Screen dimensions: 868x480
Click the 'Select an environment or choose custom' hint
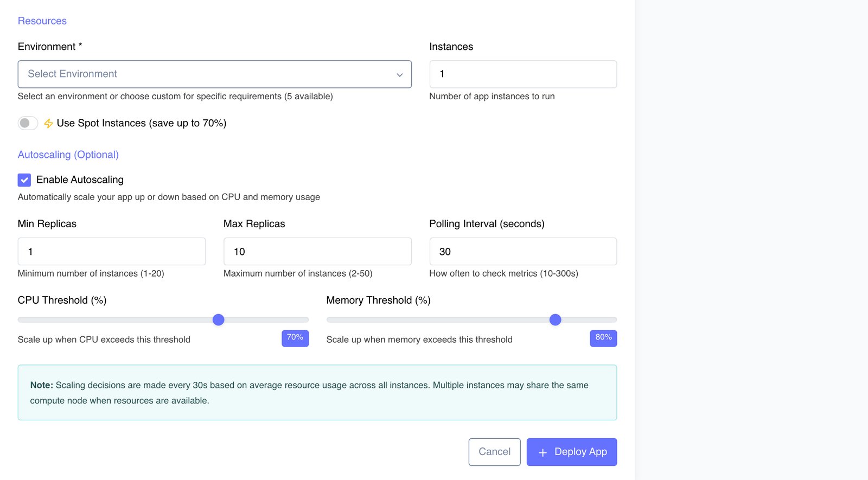click(175, 97)
